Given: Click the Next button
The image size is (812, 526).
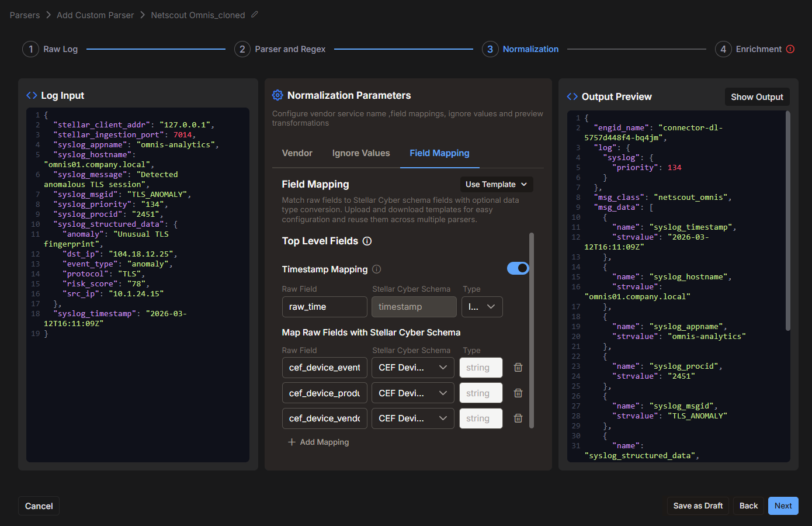Looking at the screenshot, I should 783,506.
